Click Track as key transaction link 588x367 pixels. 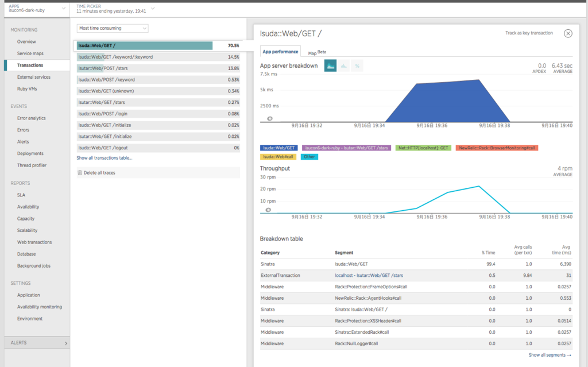coord(529,33)
